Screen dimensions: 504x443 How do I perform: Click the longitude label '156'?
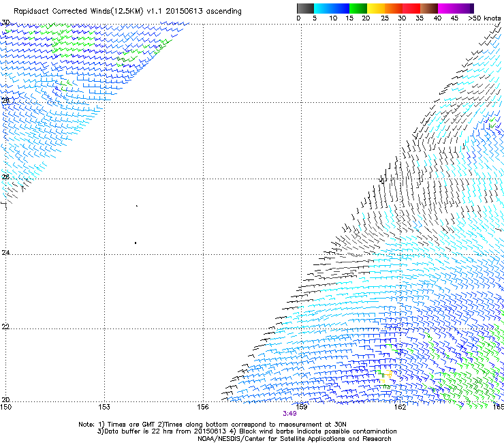203,407
